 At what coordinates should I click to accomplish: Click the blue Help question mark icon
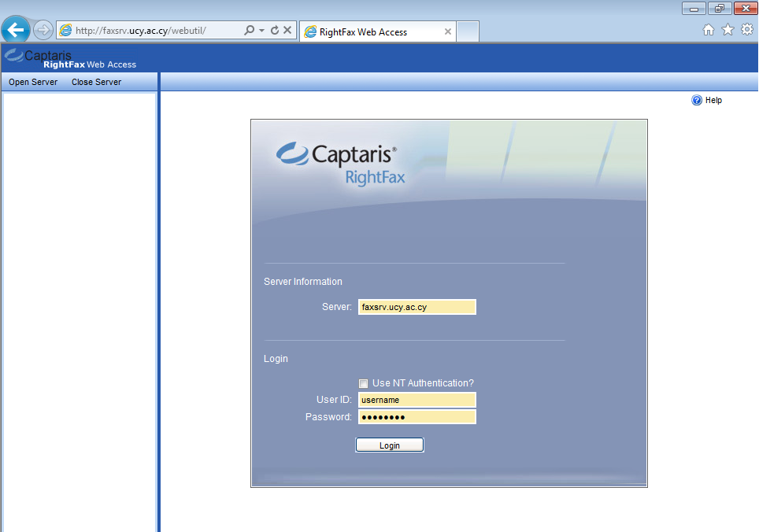click(697, 100)
